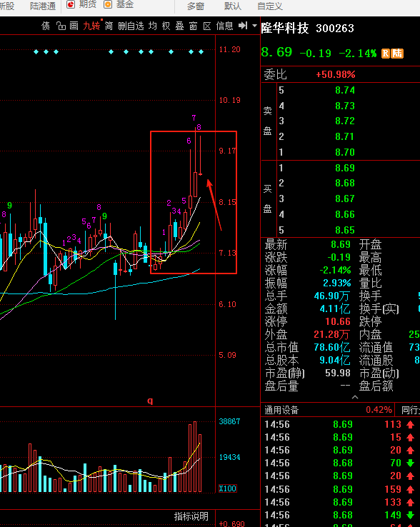Click the 陆 Stock Connect badge
Screen dimensions: 420x527
click(x=397, y=53)
